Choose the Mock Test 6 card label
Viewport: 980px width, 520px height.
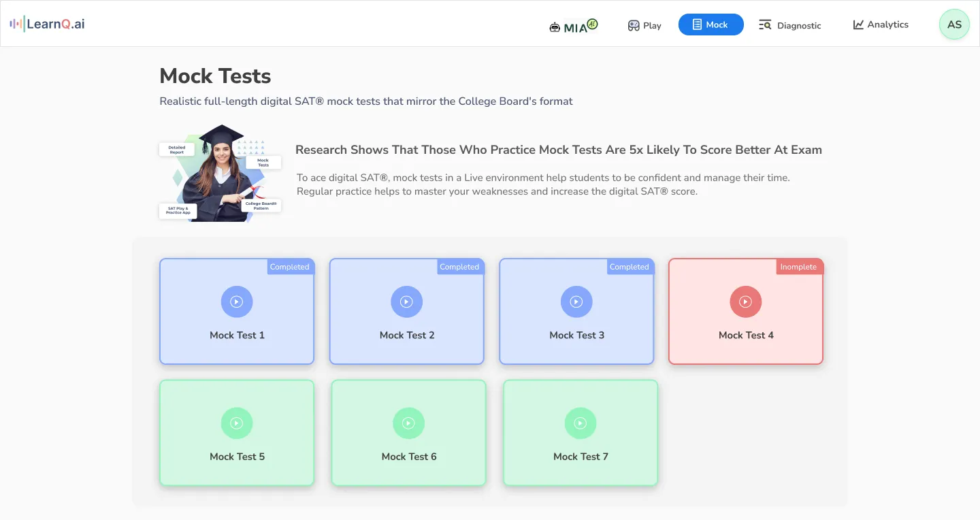409,457
